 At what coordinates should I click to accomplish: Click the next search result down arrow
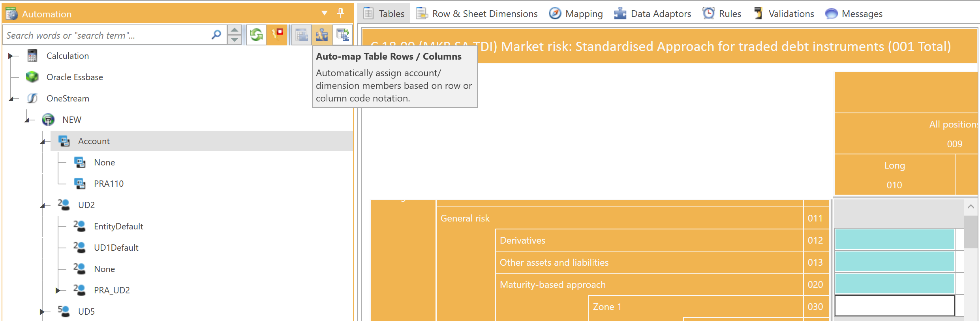[235, 40]
